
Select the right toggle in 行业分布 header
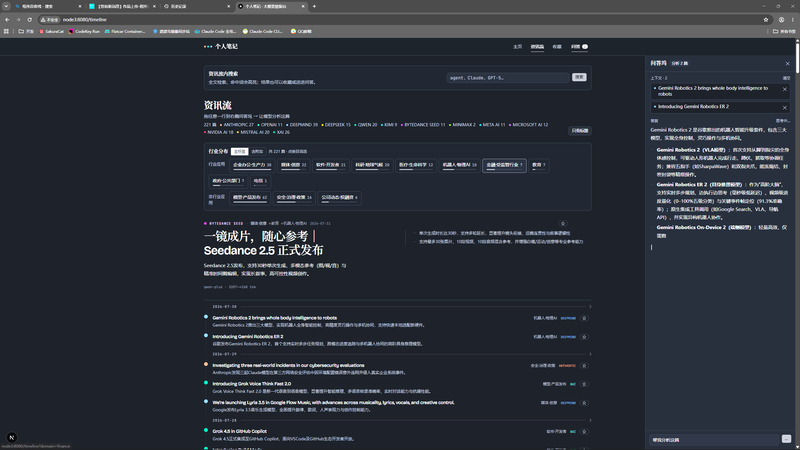tap(257, 152)
